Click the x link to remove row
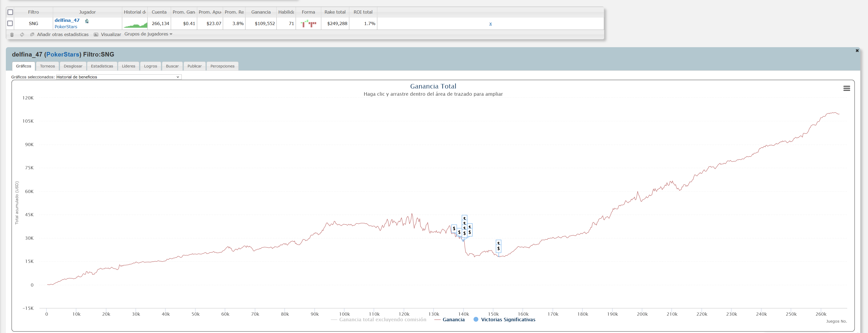 [x=490, y=23]
